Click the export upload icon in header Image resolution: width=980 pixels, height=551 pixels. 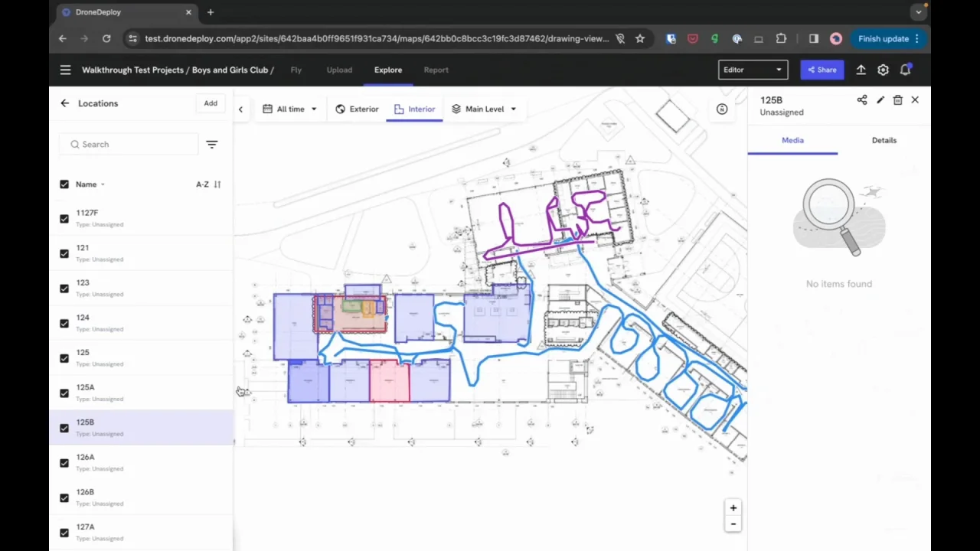[861, 70]
